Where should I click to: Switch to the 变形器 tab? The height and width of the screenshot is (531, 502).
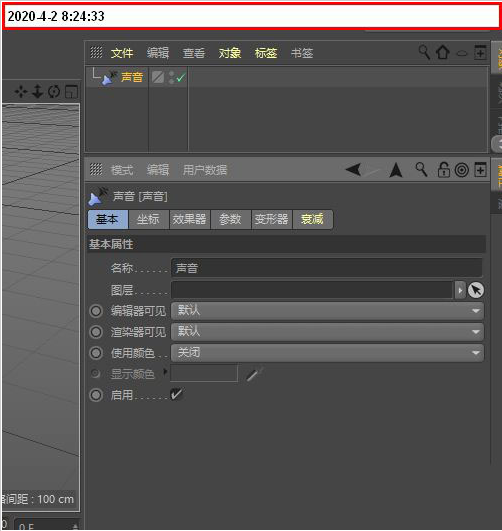click(272, 219)
